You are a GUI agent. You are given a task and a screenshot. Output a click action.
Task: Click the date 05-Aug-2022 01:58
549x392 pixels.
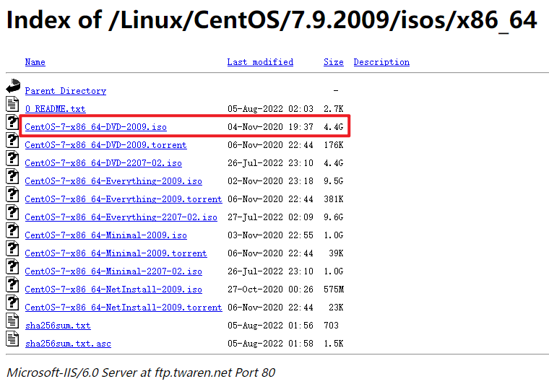click(270, 344)
